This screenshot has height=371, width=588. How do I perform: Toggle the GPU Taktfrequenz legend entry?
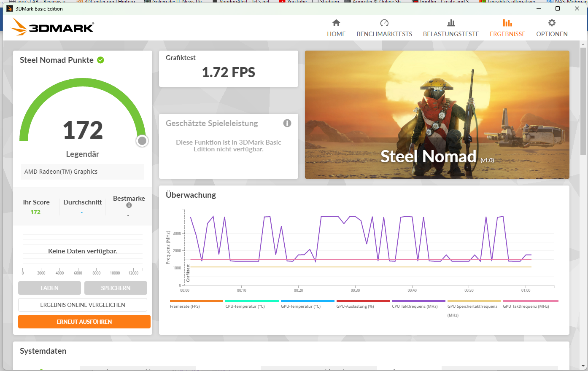tap(530, 304)
